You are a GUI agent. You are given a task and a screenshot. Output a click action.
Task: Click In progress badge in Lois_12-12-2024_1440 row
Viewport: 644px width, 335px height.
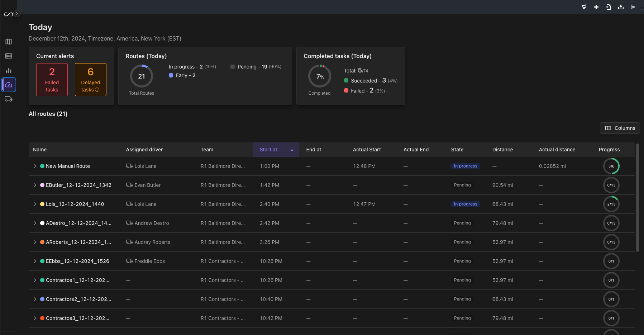[x=466, y=204]
